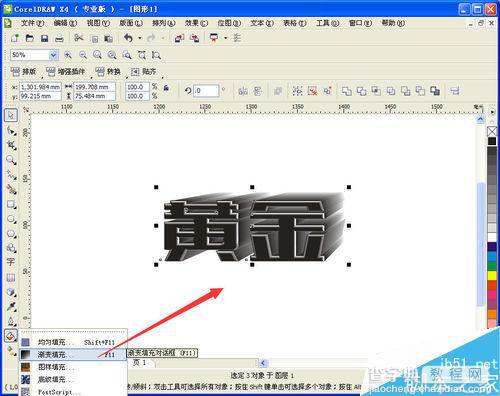
Task: Click the Open file icon
Action: point(30,38)
